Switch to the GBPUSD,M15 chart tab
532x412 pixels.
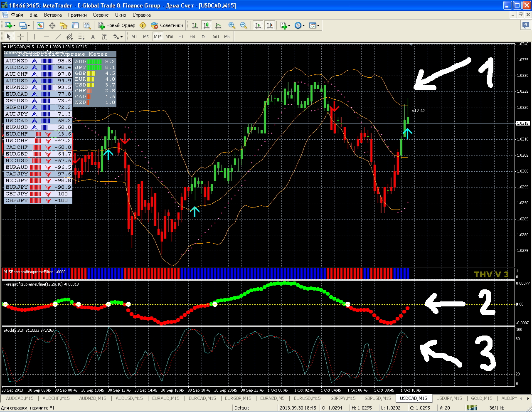coord(378,398)
